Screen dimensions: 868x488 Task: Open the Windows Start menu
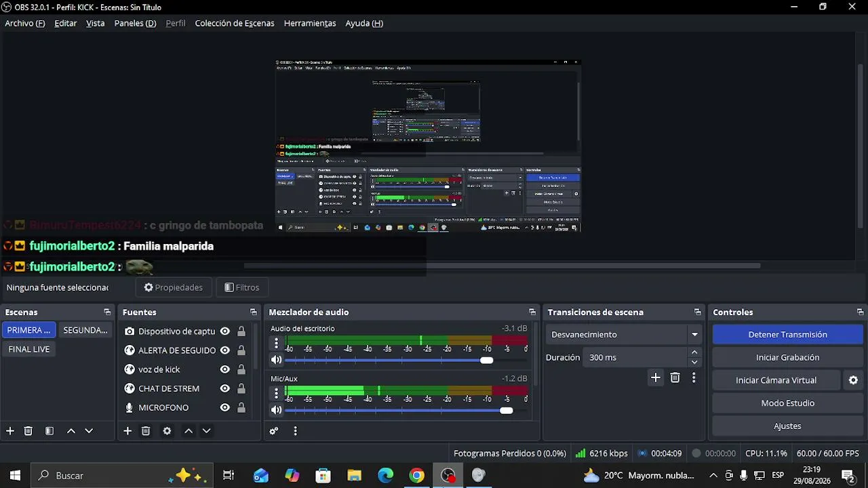pos(15,476)
